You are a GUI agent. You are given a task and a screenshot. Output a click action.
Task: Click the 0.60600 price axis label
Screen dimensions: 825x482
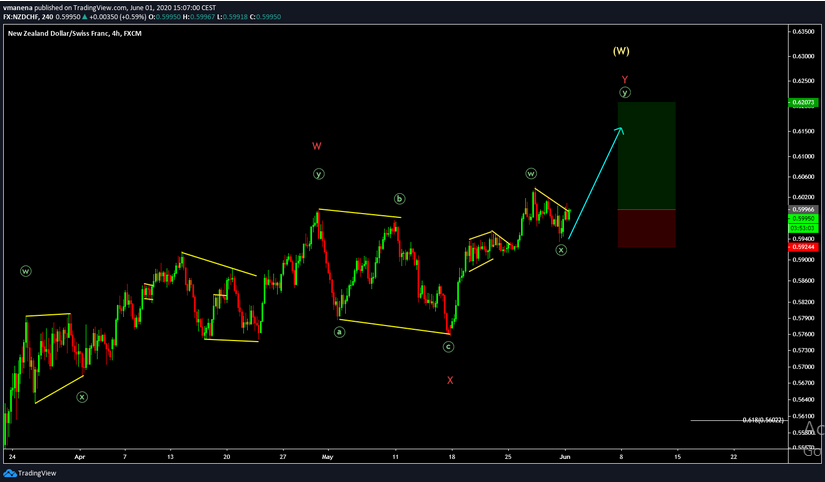tap(803, 177)
